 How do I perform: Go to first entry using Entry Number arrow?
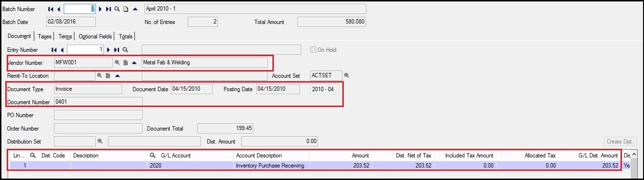[54, 49]
